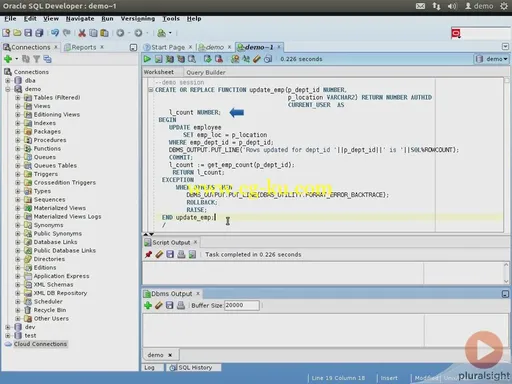Close the Script Output tab
The image size is (512, 384).
(196, 242)
